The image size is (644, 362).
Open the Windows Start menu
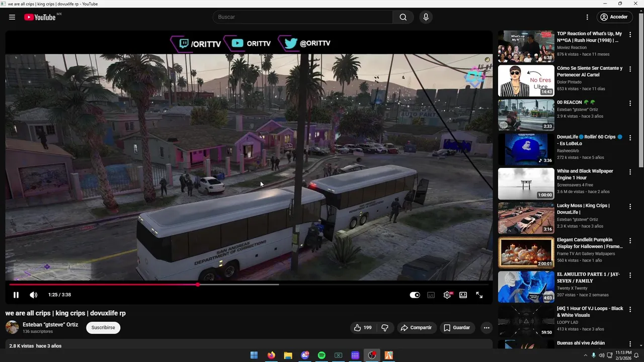coord(254,355)
